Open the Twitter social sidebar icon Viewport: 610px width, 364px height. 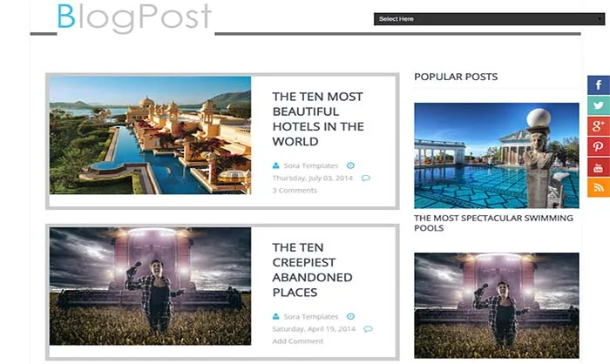click(x=599, y=105)
